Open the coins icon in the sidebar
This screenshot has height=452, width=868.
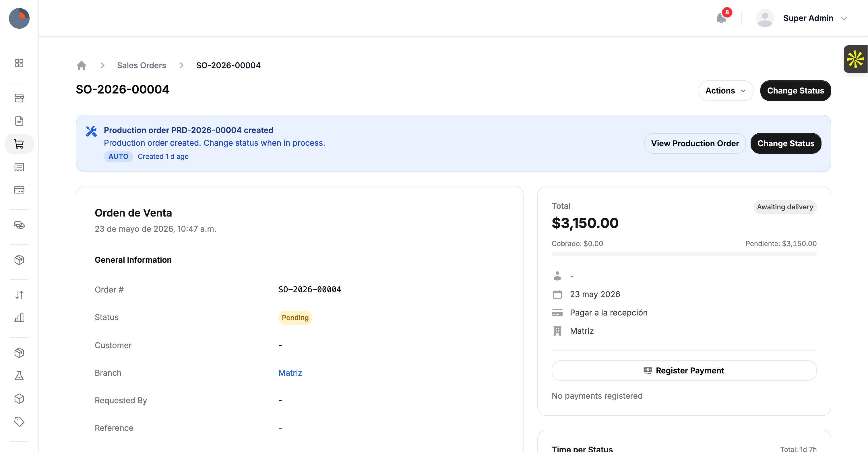point(19,225)
